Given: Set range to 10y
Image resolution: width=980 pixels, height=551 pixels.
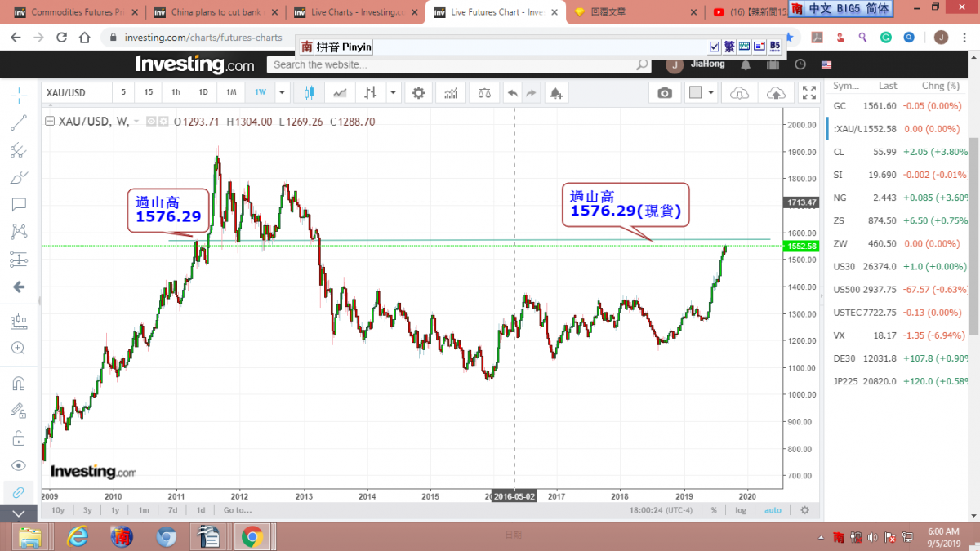Looking at the screenshot, I should 58,510.
